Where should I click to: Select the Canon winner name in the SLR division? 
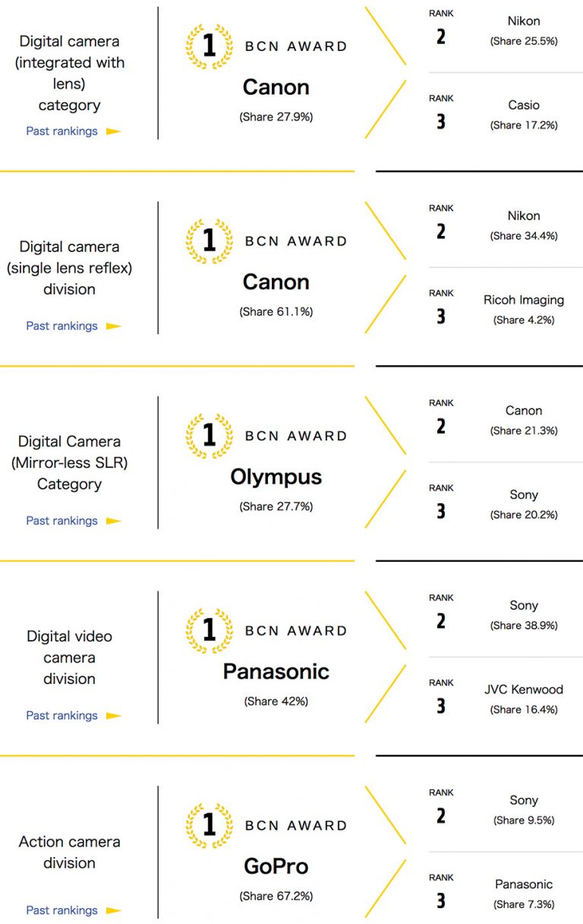pos(276,282)
